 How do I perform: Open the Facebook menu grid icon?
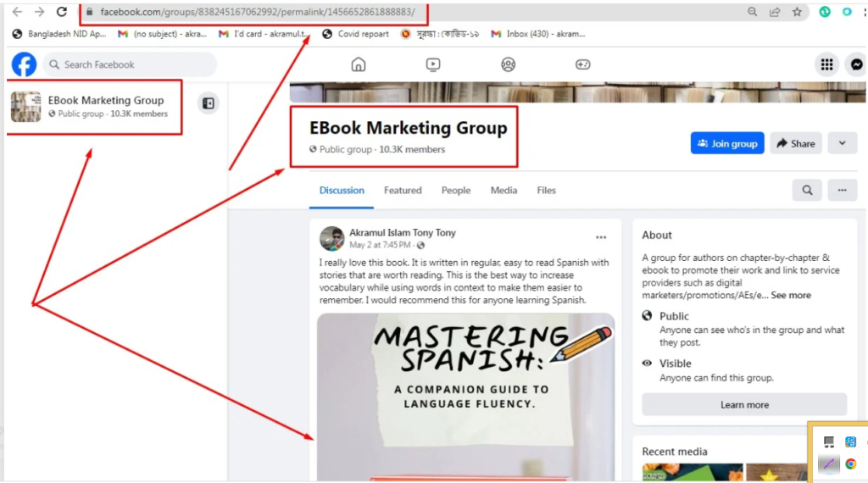pyautogui.click(x=827, y=64)
